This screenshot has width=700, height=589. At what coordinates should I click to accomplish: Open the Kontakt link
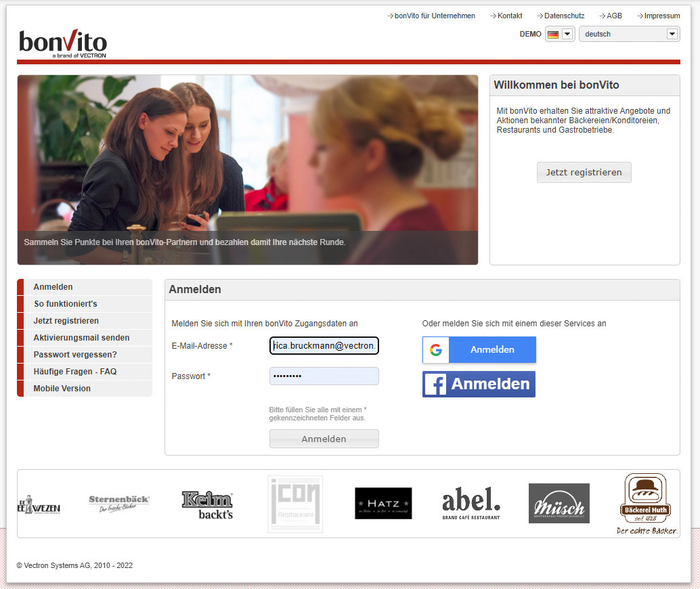pos(510,16)
